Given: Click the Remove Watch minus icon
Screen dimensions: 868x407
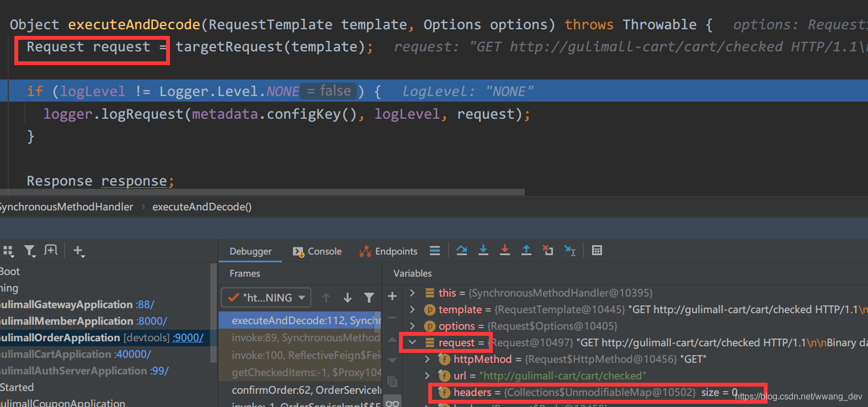Looking at the screenshot, I should pyautogui.click(x=392, y=318).
